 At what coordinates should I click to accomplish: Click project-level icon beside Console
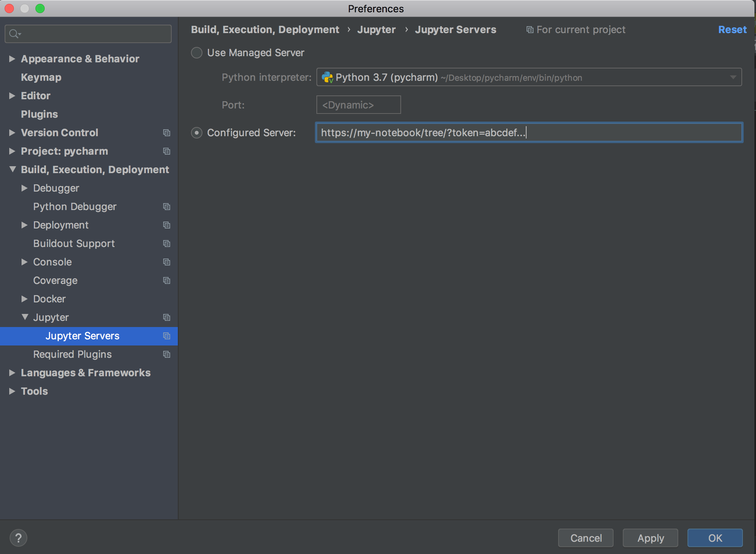point(167,262)
